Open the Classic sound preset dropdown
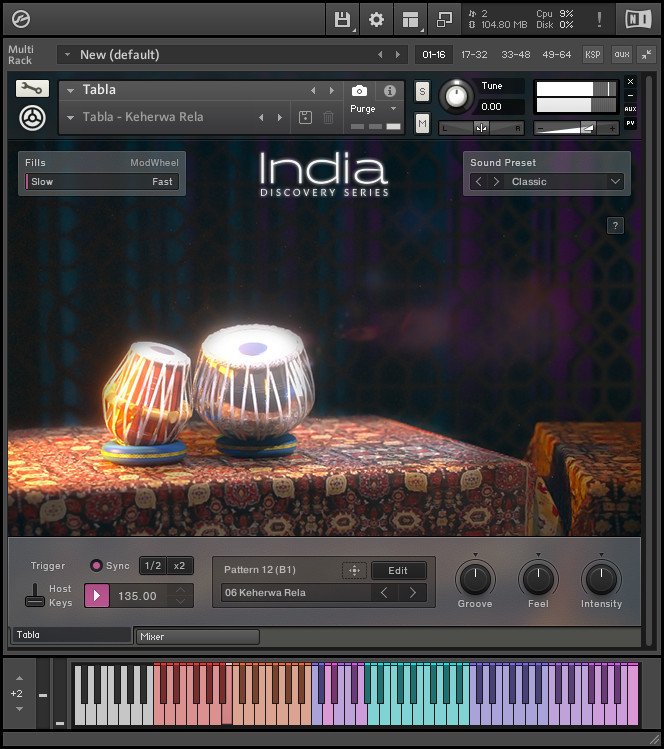 coord(615,182)
